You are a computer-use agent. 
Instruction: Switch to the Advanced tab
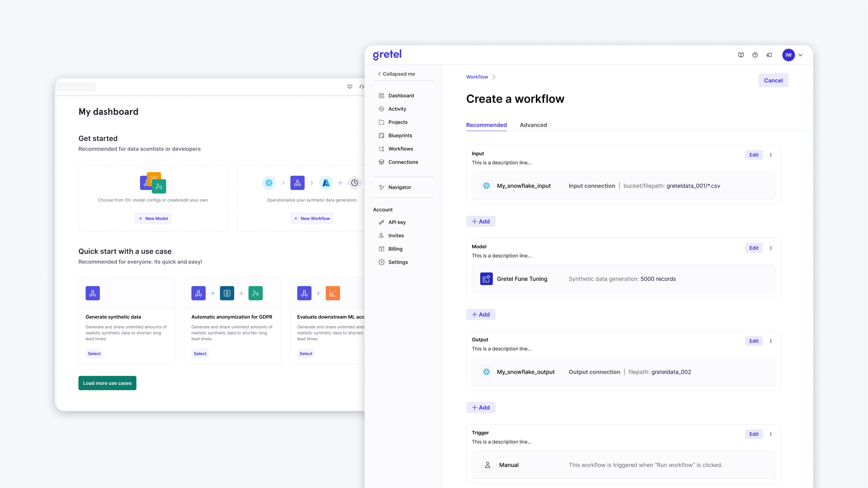pos(533,125)
